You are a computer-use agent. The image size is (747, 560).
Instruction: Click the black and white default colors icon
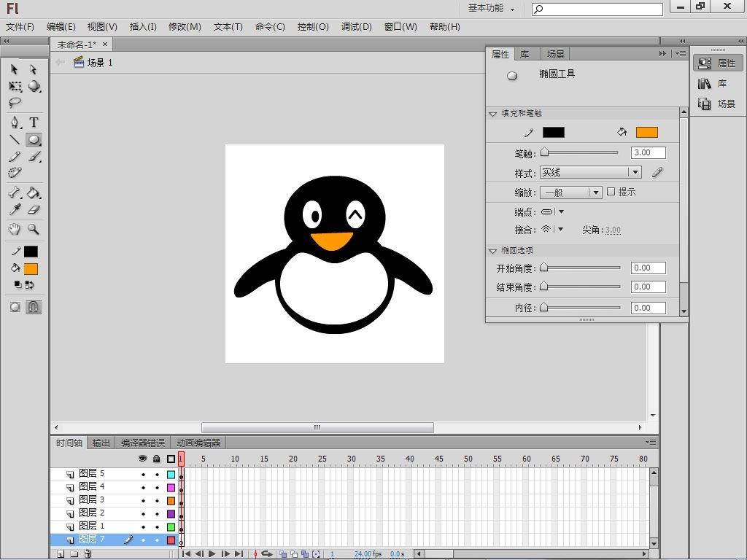[x=18, y=285]
